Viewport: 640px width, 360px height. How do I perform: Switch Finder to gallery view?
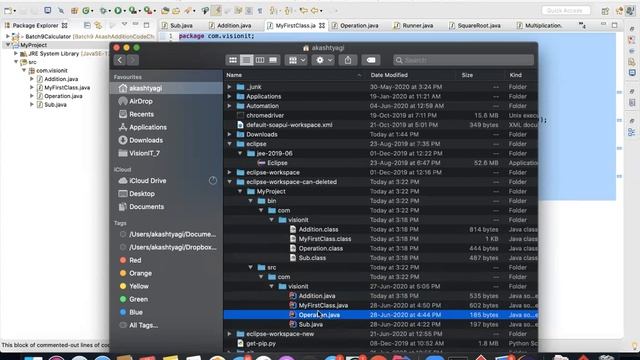(273, 60)
